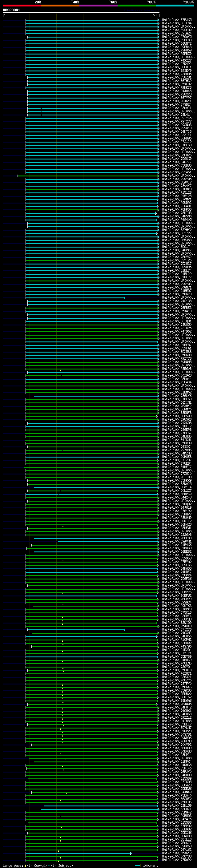Click the UniRef100_A9NKC3 entry
This screenshot has width=197, height=868.
(177, 88)
